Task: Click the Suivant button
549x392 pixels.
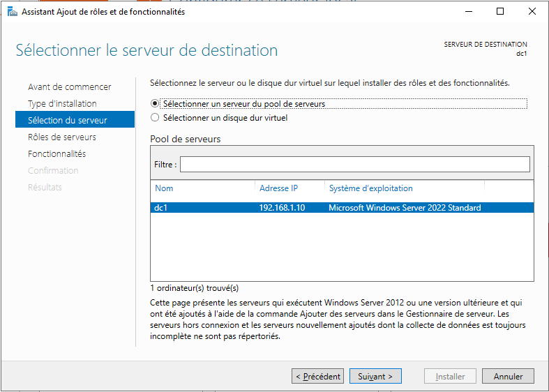Action: point(375,377)
